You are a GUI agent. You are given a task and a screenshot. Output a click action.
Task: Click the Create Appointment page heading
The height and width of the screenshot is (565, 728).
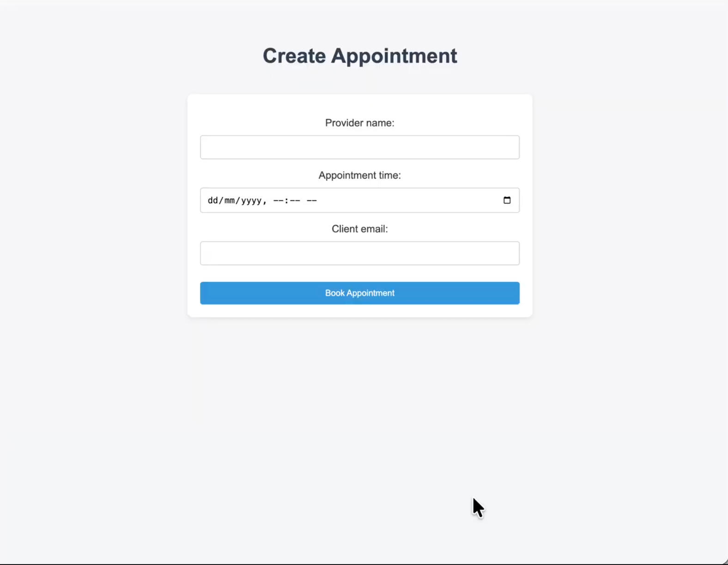pyautogui.click(x=360, y=55)
